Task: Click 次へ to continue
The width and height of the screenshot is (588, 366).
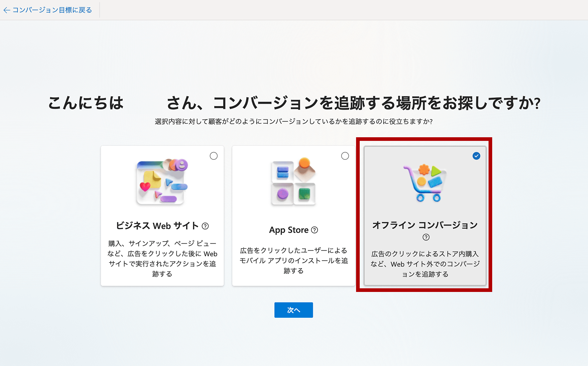Action: (293, 310)
